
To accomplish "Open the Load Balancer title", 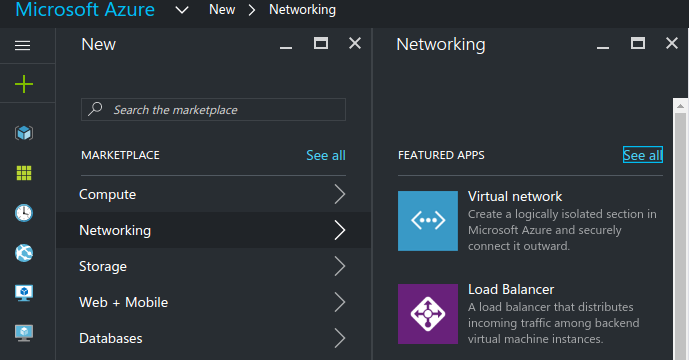I will click(511, 289).
